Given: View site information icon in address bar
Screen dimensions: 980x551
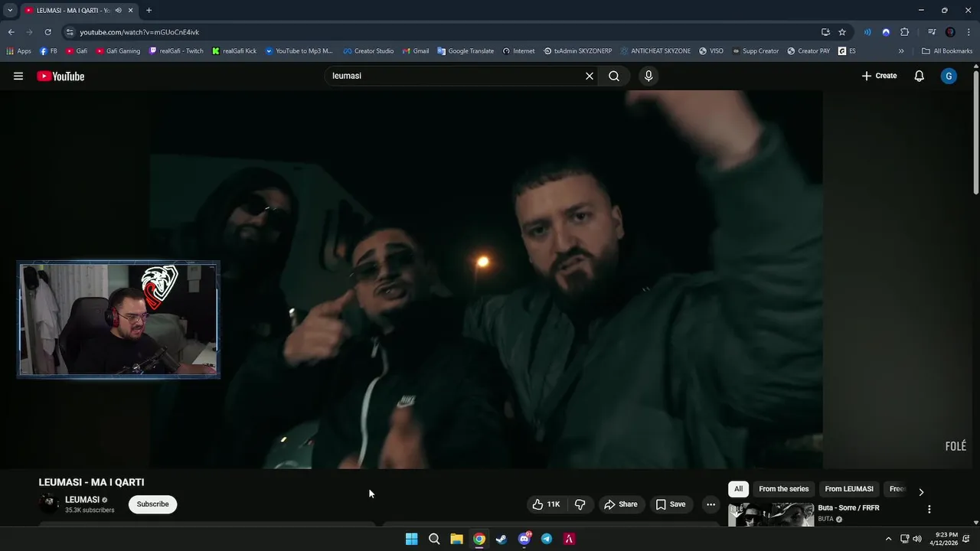Looking at the screenshot, I should click(70, 32).
